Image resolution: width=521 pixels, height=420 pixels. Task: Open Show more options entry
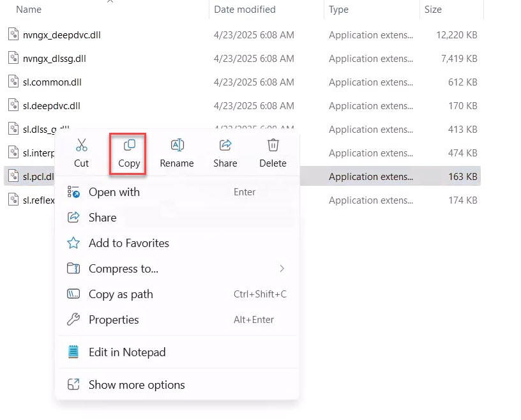click(136, 385)
